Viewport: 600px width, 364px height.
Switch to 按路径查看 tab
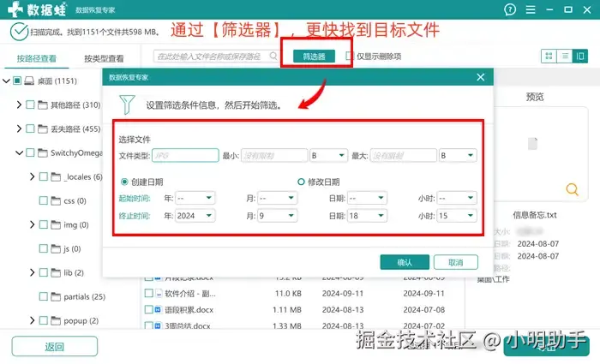point(37,58)
